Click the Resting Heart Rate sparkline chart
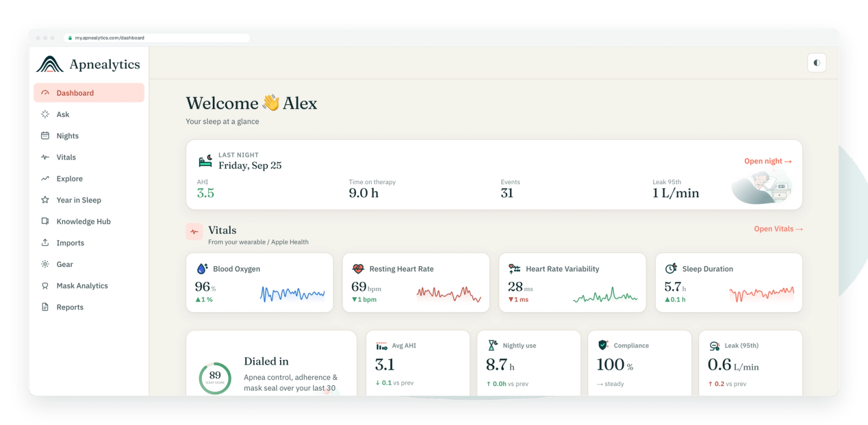This screenshot has width=868, height=425. pyautogui.click(x=449, y=294)
